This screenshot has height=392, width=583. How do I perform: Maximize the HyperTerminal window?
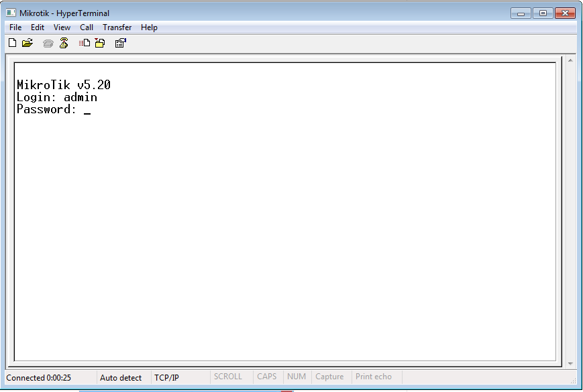(x=543, y=13)
